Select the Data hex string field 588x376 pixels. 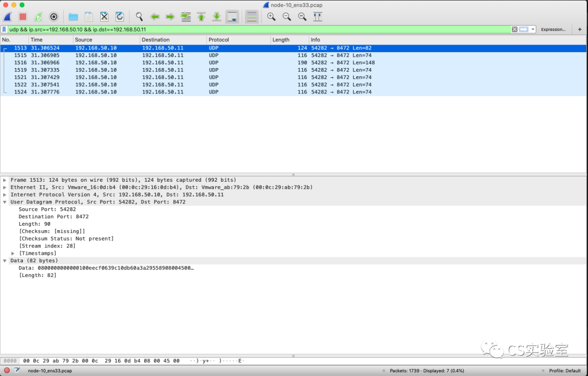106,268
